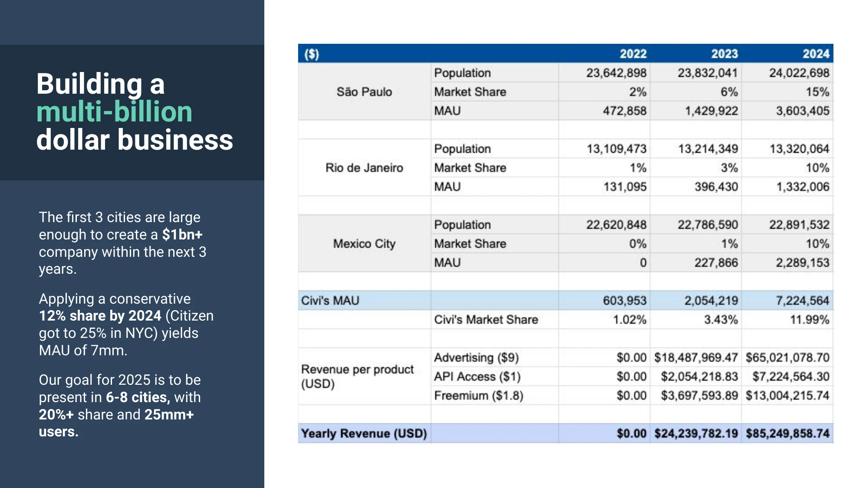This screenshot has height=488, width=868.
Task: Select the MAU value 1,429,922
Action: tap(711, 111)
